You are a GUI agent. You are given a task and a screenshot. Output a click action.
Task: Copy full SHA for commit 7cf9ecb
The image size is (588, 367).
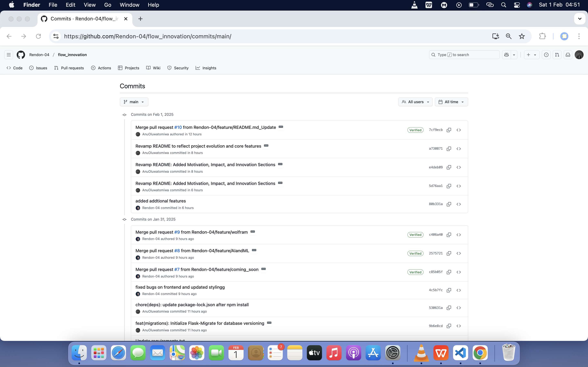(449, 130)
